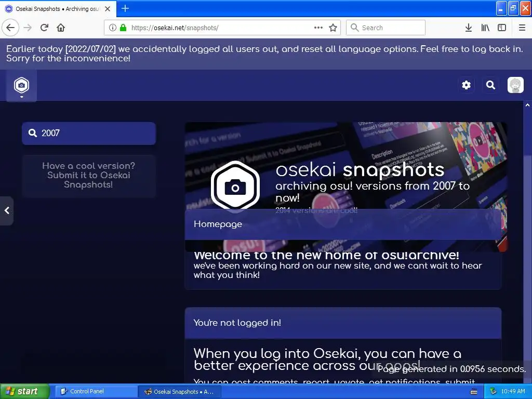Close the Osekai Snapshots tab
Viewport: 532px width, 399px height.
pyautogui.click(x=108, y=9)
